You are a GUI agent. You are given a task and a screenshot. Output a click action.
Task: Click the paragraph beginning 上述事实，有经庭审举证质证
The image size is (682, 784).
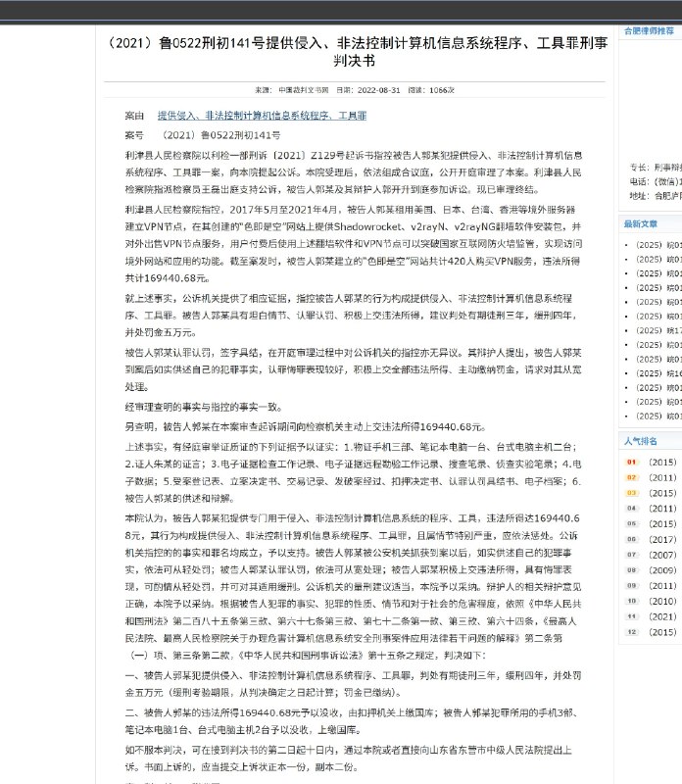354,472
